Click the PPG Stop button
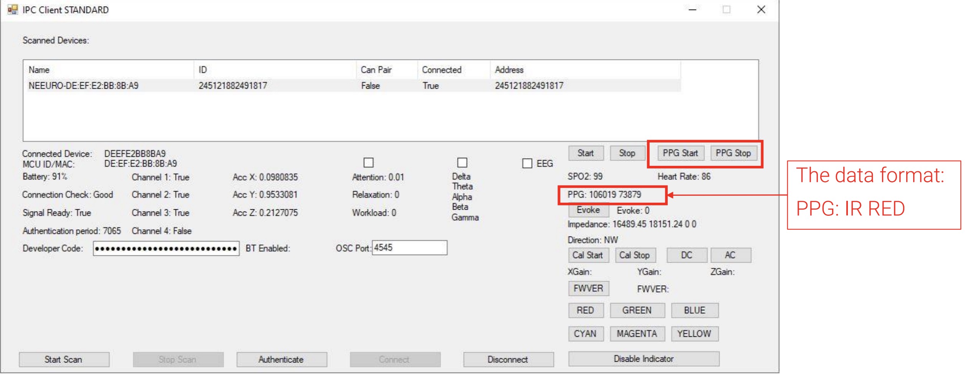Screen dimensions: 980x374 [734, 153]
